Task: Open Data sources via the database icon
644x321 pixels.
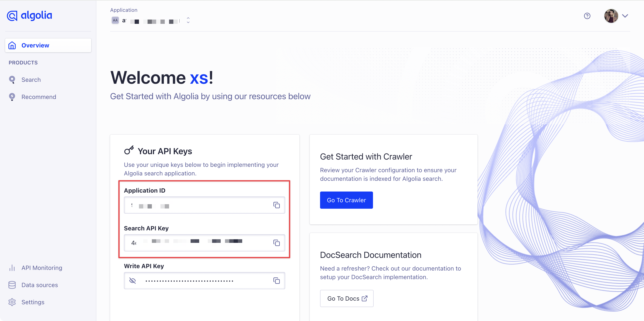Action: pyautogui.click(x=12, y=284)
